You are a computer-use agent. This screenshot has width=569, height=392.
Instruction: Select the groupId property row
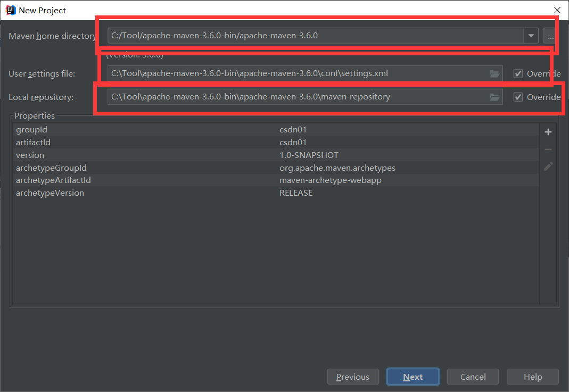pos(276,129)
